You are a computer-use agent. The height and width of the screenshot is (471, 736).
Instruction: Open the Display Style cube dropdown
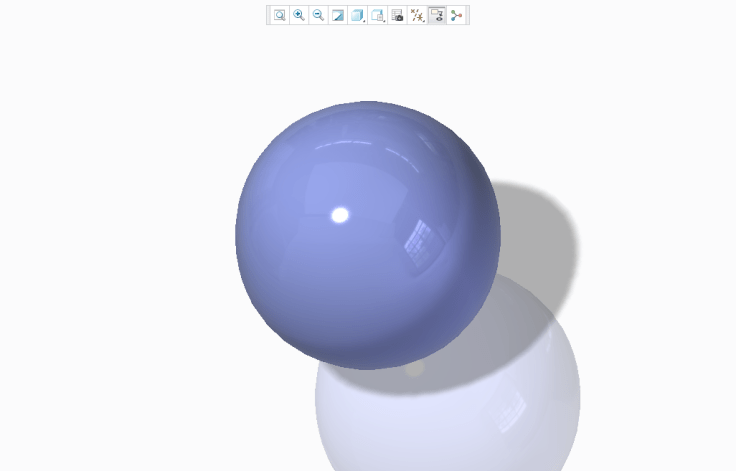(358, 15)
